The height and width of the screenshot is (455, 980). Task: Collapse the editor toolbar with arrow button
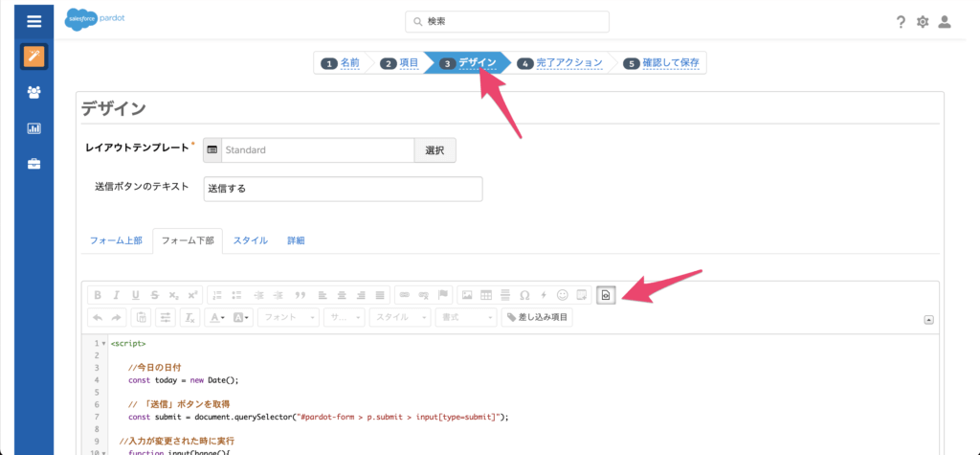coord(928,320)
